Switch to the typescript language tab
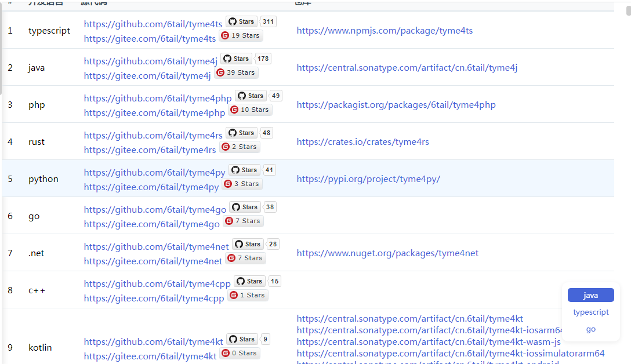This screenshot has width=631, height=364. pos(591,312)
